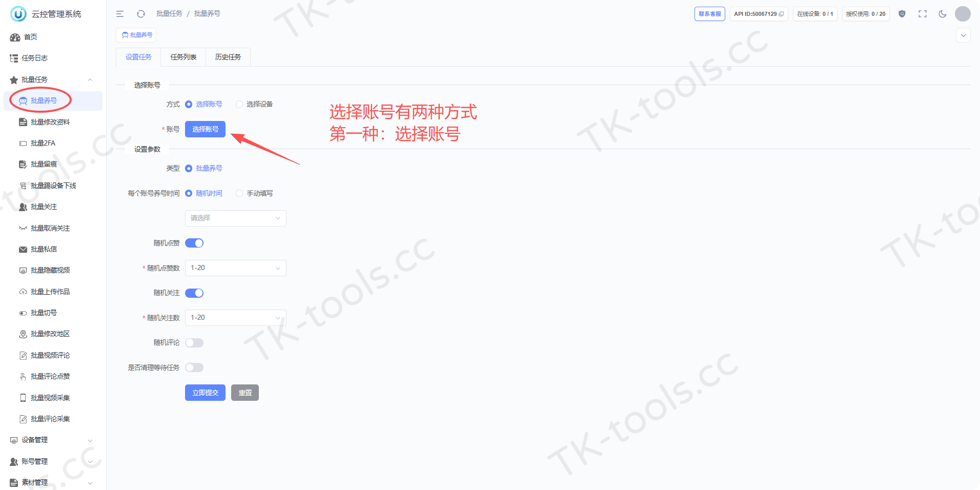Open 批量私信 envelope icon
Viewport: 980px width, 490px height.
(23, 249)
